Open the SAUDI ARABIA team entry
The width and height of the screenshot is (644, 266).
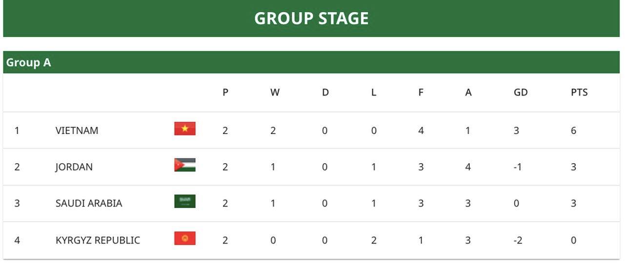89,203
